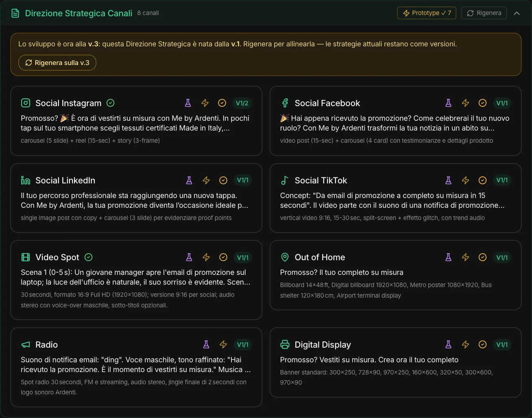Click the flask icon on Social Instagram
The image size is (532, 418).
188,103
